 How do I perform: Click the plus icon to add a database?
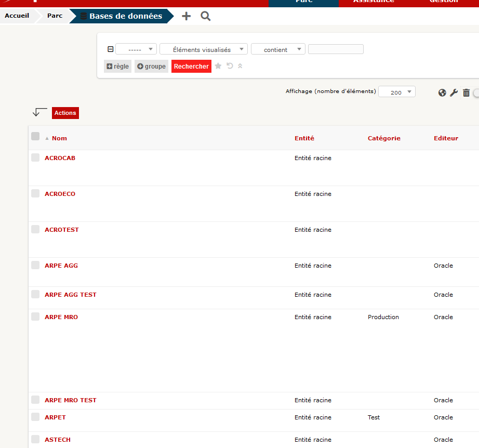(x=186, y=16)
